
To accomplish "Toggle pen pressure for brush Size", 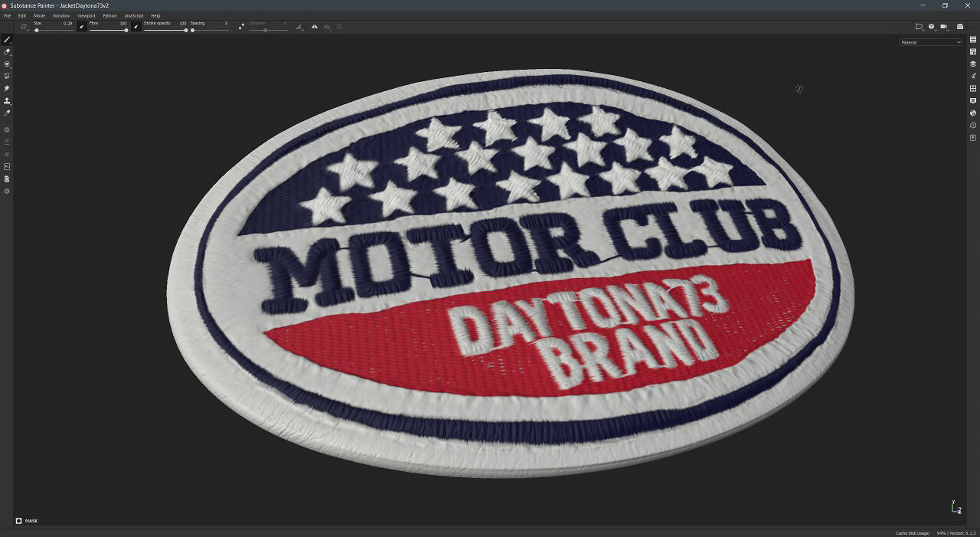I will tap(81, 26).
